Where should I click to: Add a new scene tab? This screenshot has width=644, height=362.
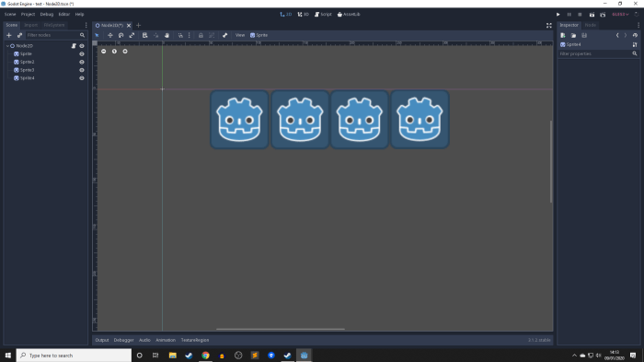(x=138, y=25)
